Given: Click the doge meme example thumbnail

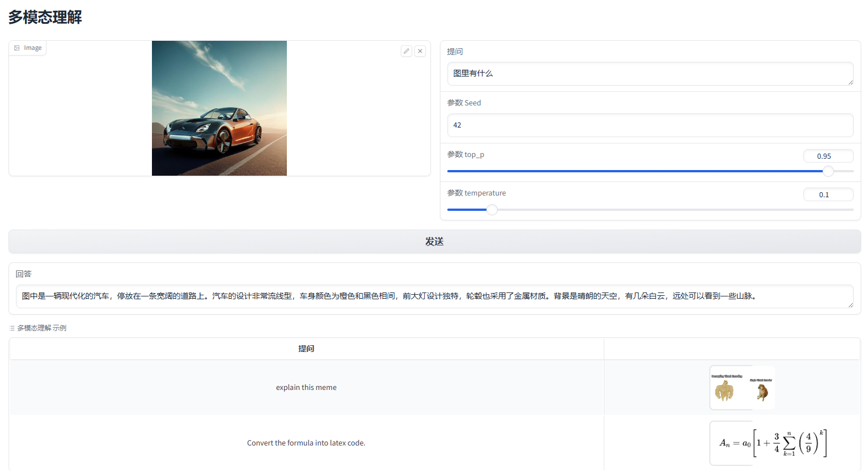Looking at the screenshot, I should [x=742, y=388].
